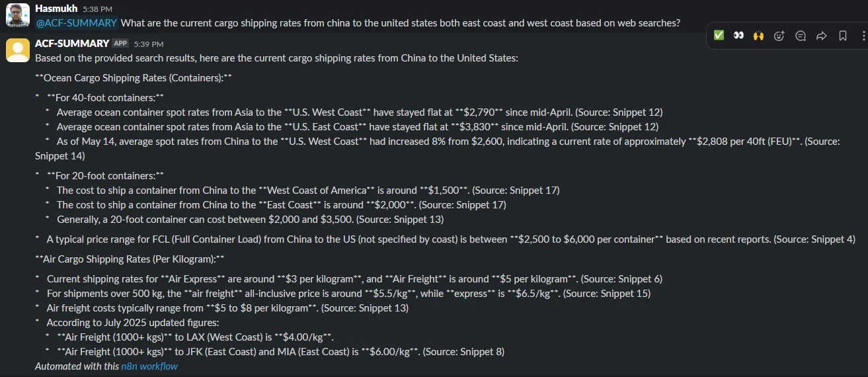The image size is (868, 377).
Task: Open the n8n workflow link
Action: coord(149,366)
